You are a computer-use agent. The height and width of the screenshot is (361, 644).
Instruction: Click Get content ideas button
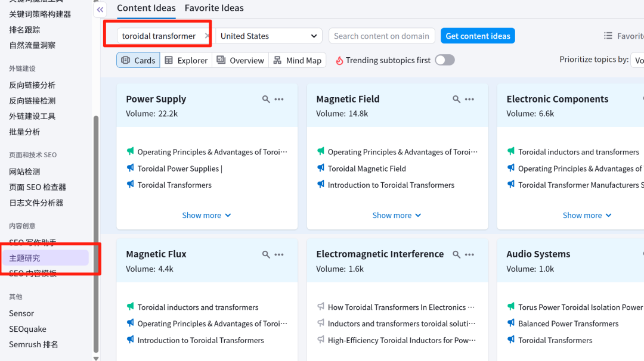click(x=478, y=36)
